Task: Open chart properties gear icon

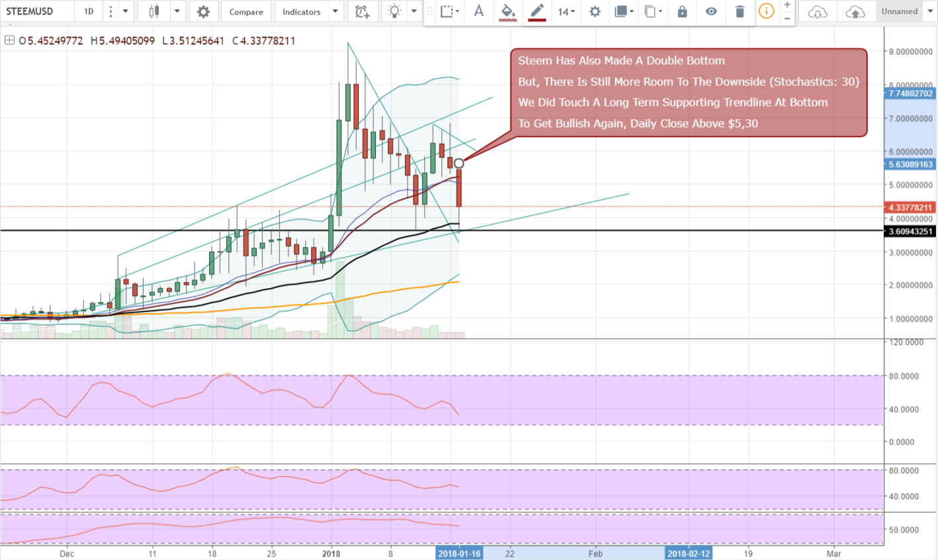Action: tap(203, 11)
